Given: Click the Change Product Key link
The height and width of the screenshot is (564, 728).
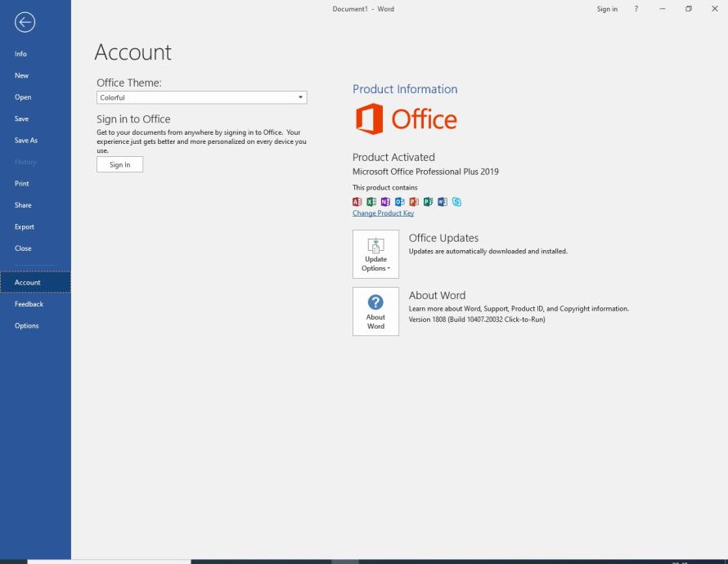Looking at the screenshot, I should (x=383, y=213).
